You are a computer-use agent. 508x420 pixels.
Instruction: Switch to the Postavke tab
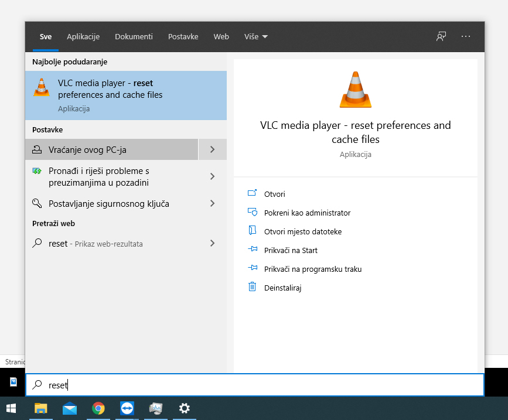[x=183, y=36]
